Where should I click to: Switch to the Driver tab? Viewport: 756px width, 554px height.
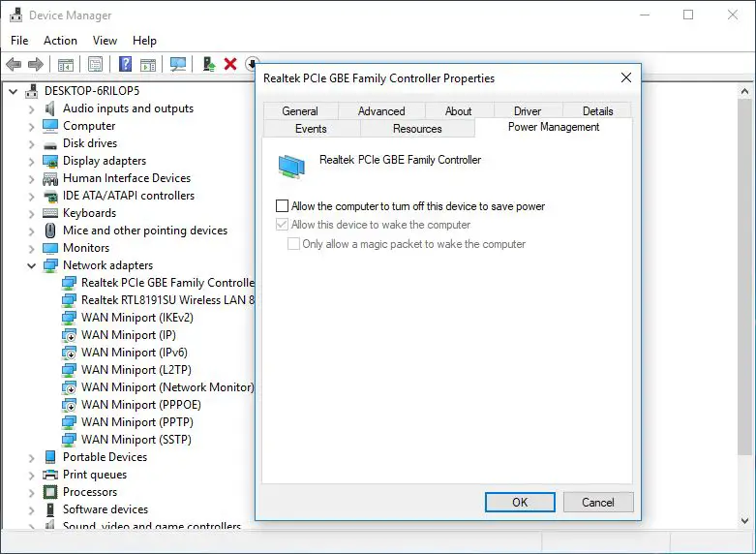(x=528, y=111)
